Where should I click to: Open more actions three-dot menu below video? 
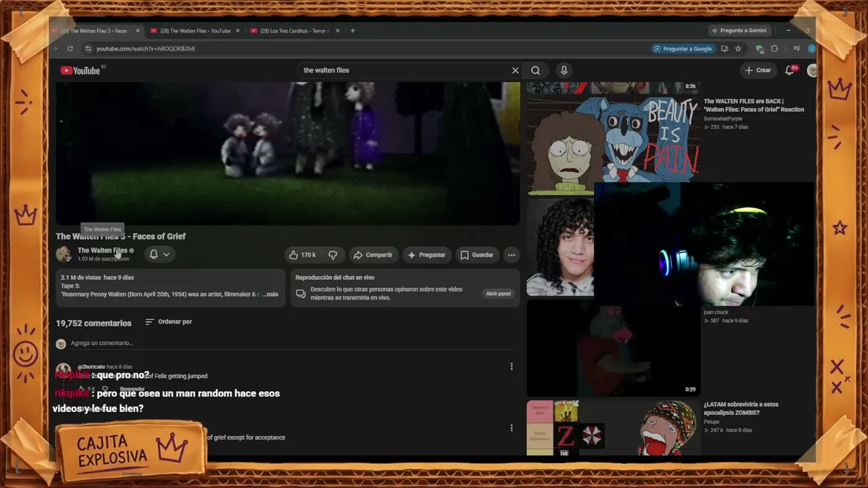[x=511, y=255]
